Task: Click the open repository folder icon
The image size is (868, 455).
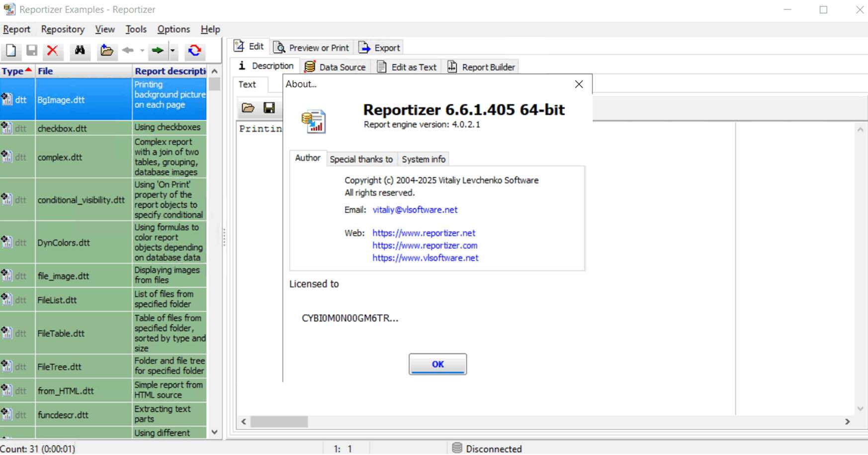Action: pyautogui.click(x=106, y=50)
